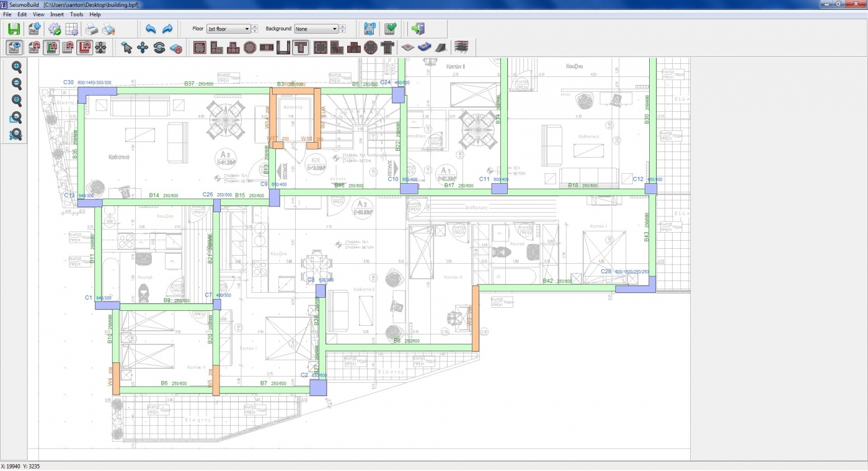Click the Undo blue arrow button
The height and width of the screenshot is (471, 868).
click(150, 29)
